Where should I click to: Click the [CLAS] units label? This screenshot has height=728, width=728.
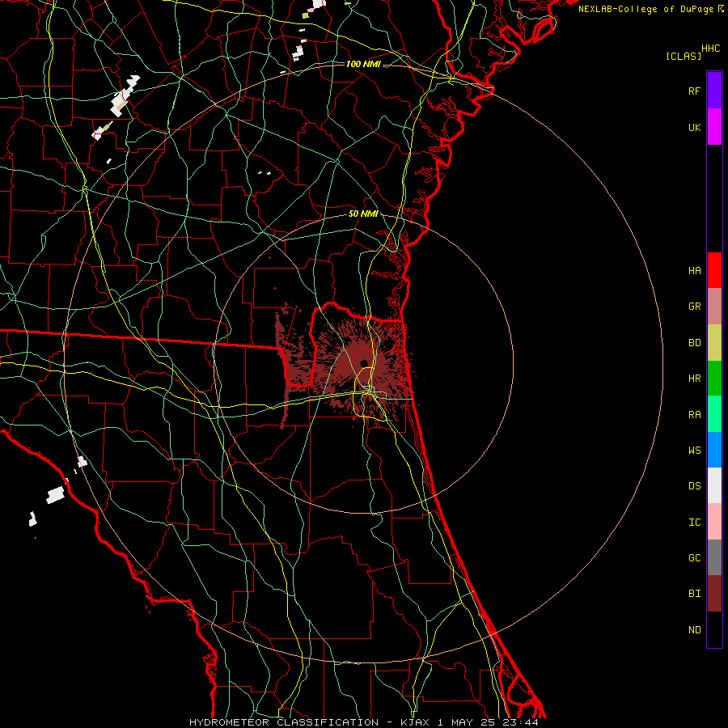pos(684,56)
